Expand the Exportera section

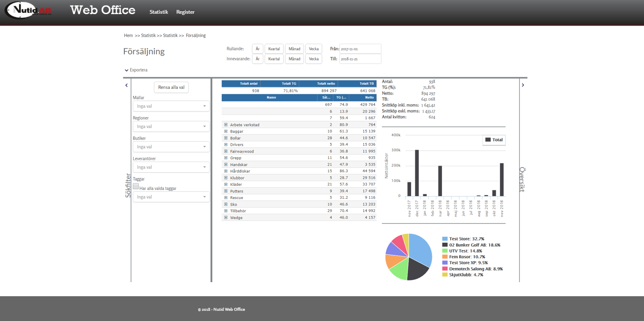point(136,70)
